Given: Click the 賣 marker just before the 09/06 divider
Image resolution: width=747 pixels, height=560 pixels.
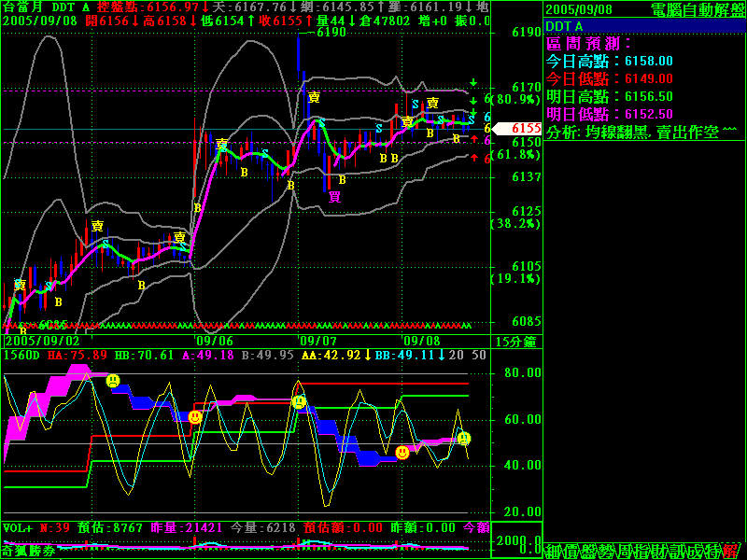Looking at the screenshot, I should coord(179,237).
